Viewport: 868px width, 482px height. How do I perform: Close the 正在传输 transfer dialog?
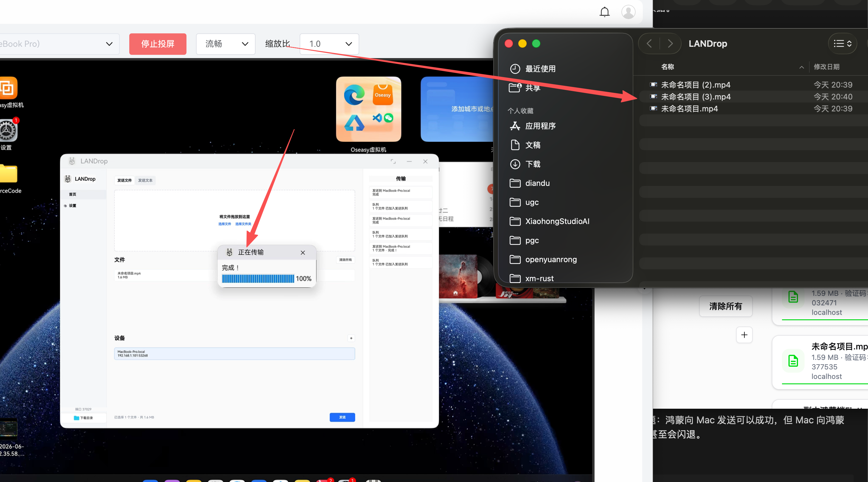pyautogui.click(x=303, y=252)
